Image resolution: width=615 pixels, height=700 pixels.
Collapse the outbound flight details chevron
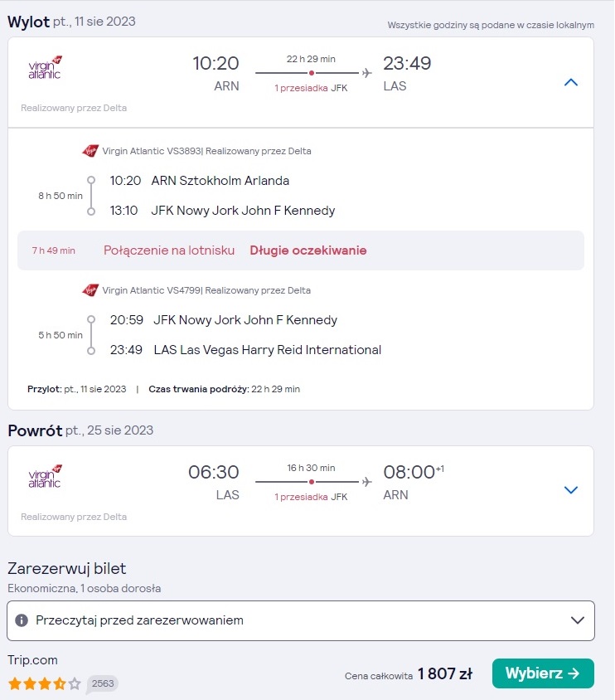click(570, 82)
